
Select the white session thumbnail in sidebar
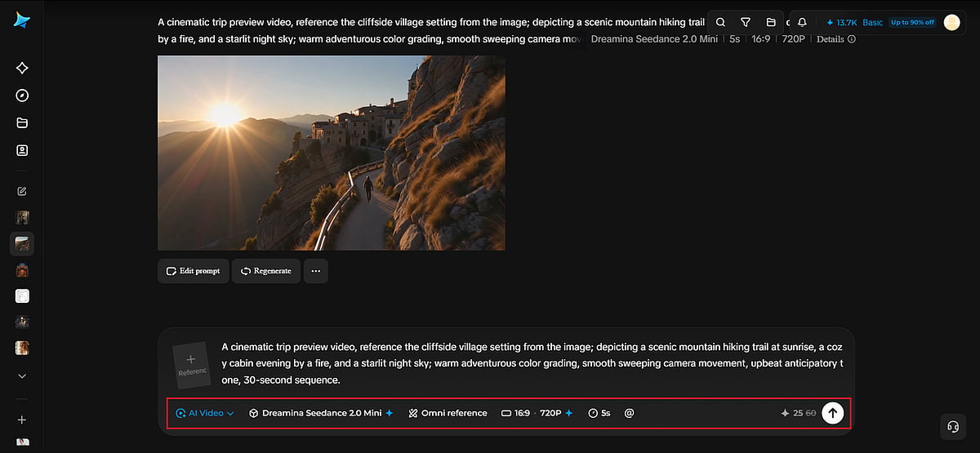[x=22, y=295]
